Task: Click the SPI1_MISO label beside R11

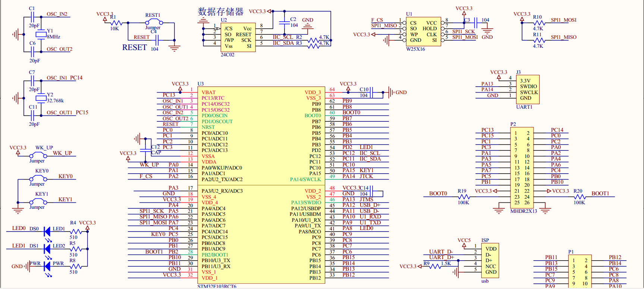Action: click(563, 37)
